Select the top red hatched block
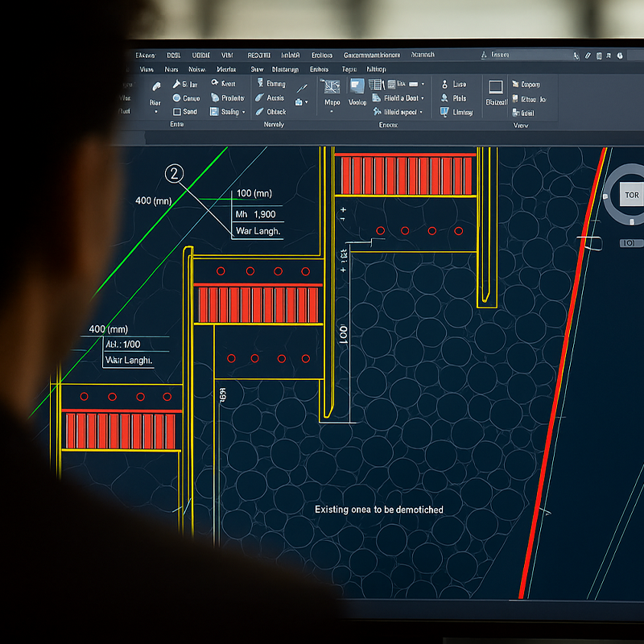The image size is (644, 644). [x=407, y=175]
